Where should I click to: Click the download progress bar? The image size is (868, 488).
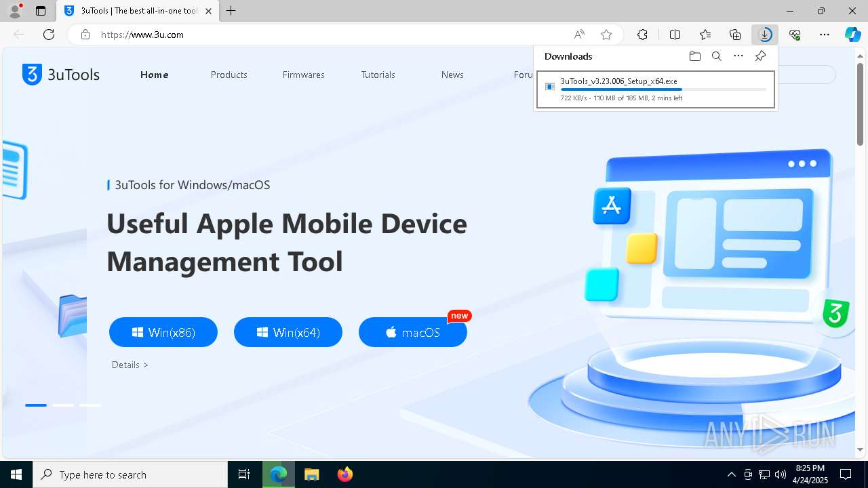(664, 89)
